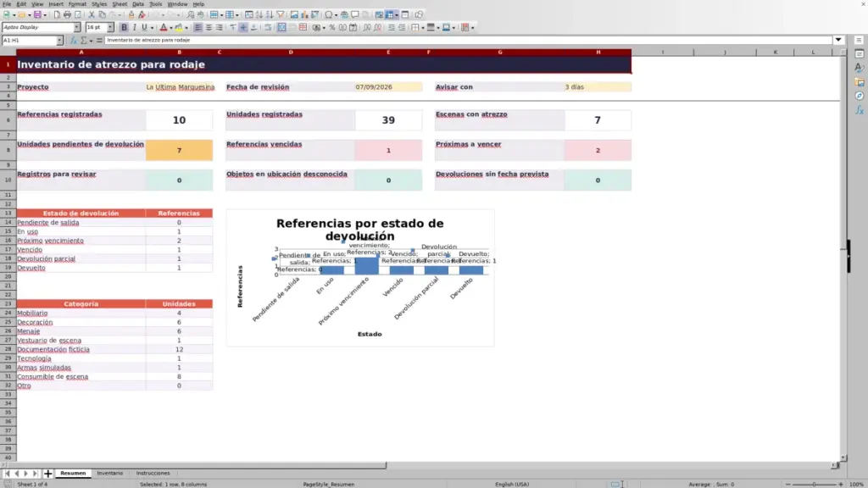Open the sidebar Gallery icon
This screenshot has height=488, width=868.
pyautogui.click(x=860, y=82)
